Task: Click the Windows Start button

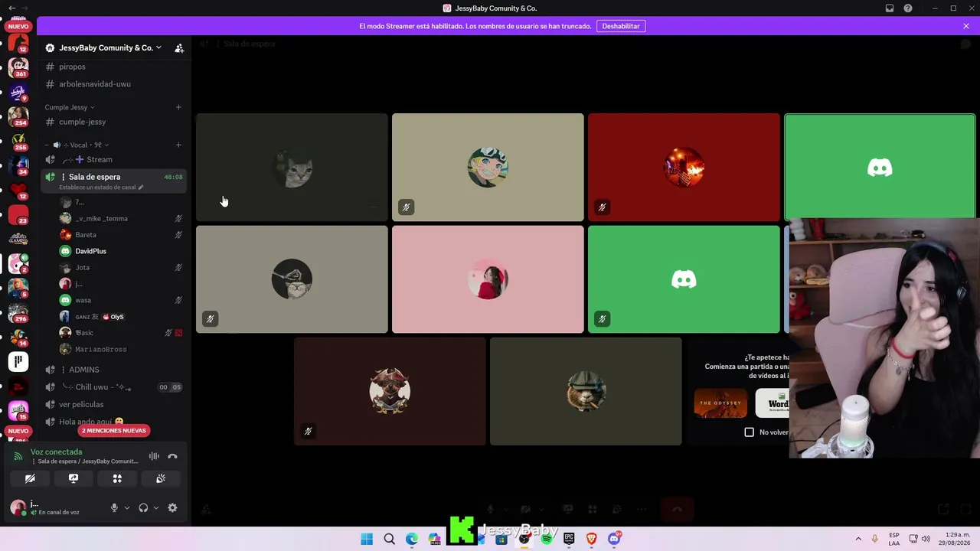Action: [x=367, y=539]
